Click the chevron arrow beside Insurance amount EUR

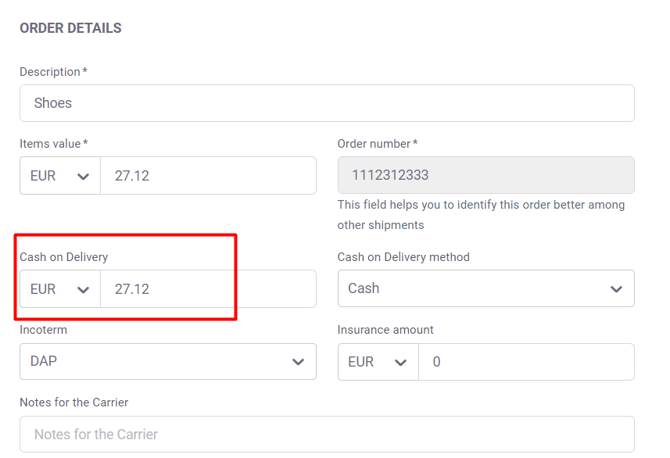coord(401,362)
